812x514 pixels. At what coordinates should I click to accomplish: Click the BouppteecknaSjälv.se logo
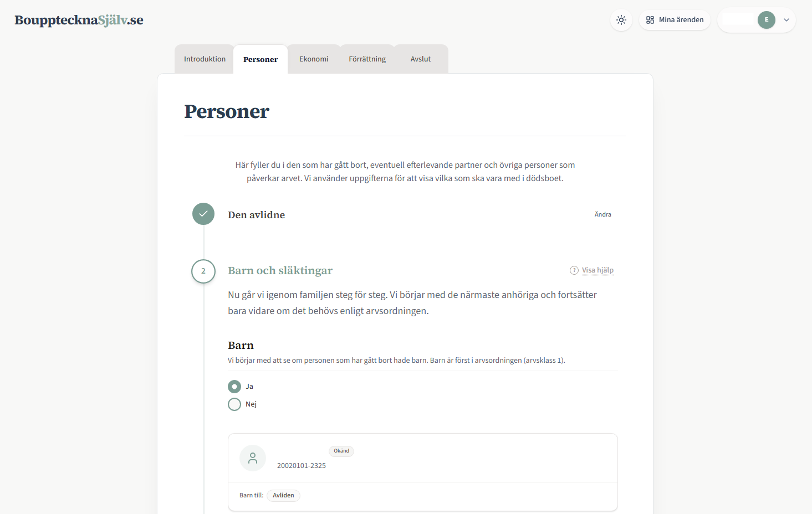[x=79, y=20]
